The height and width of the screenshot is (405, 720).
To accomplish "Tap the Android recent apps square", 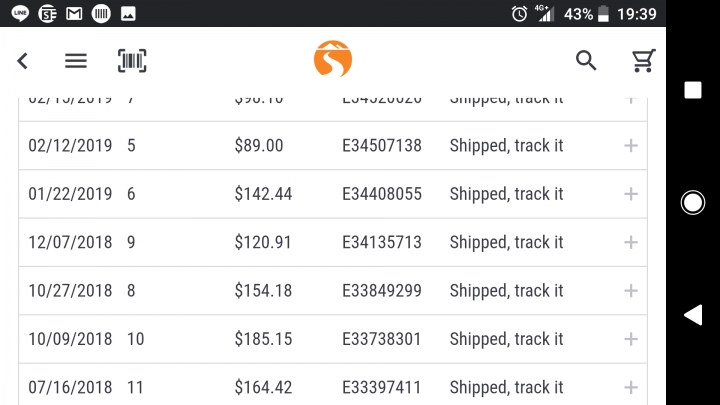I will (693, 90).
